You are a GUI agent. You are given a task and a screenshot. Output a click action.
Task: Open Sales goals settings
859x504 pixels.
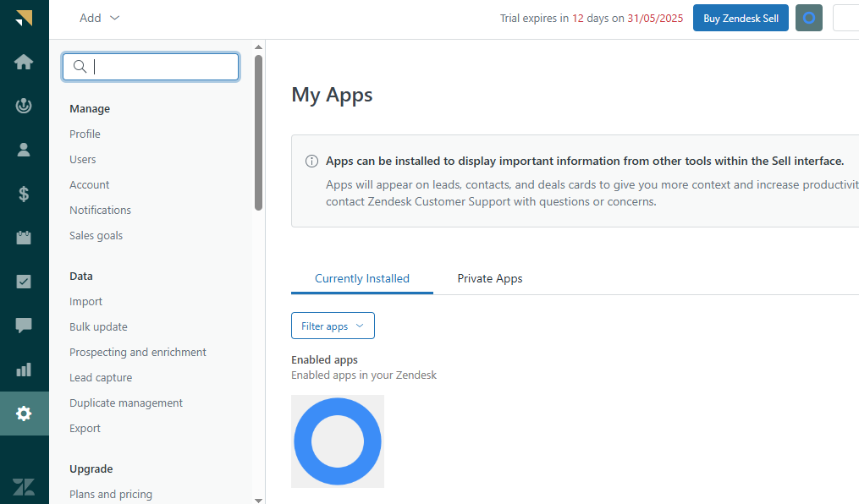click(96, 235)
